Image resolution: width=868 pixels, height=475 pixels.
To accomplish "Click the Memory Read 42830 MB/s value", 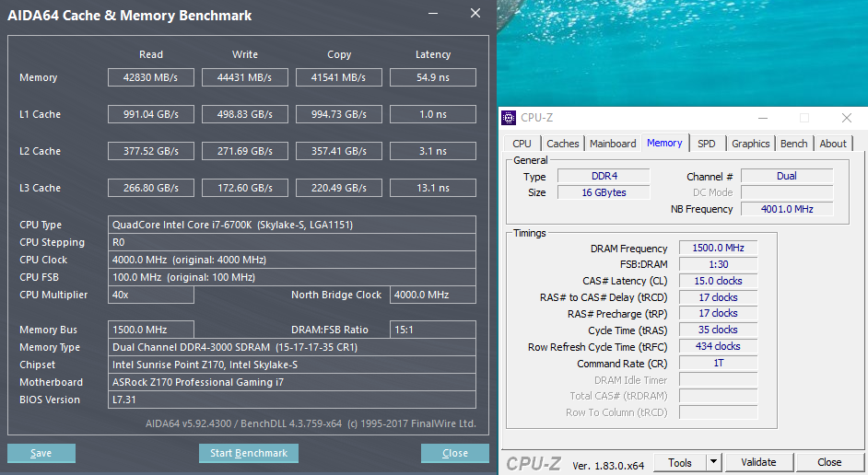I will 151,77.
